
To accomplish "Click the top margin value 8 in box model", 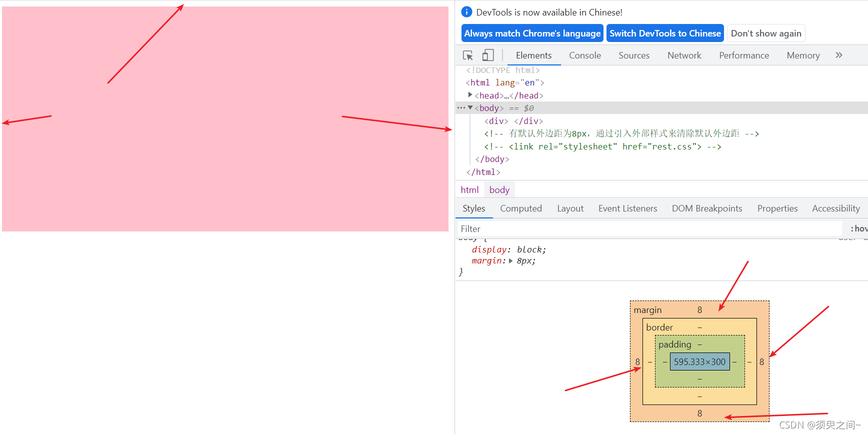I will pos(699,310).
